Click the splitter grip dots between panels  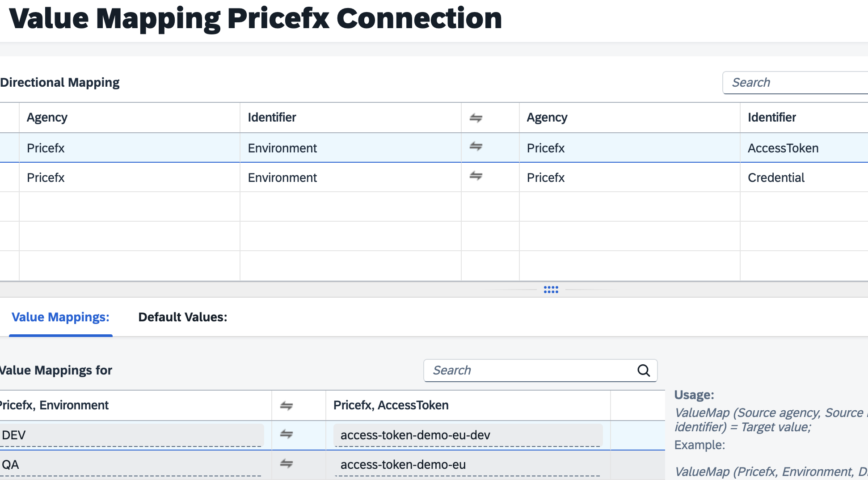point(551,290)
